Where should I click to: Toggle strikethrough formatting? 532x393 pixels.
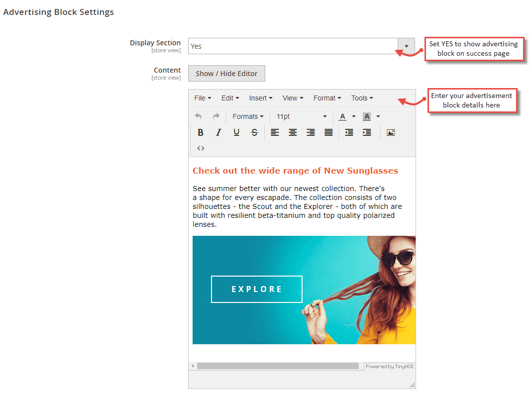(254, 133)
